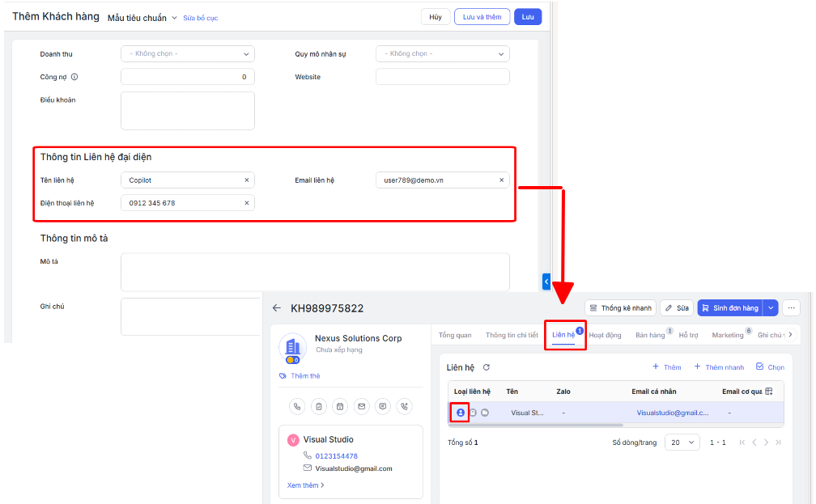Click the Mô tả text area
Viewport: 816px width, 504px height.
pos(316,272)
